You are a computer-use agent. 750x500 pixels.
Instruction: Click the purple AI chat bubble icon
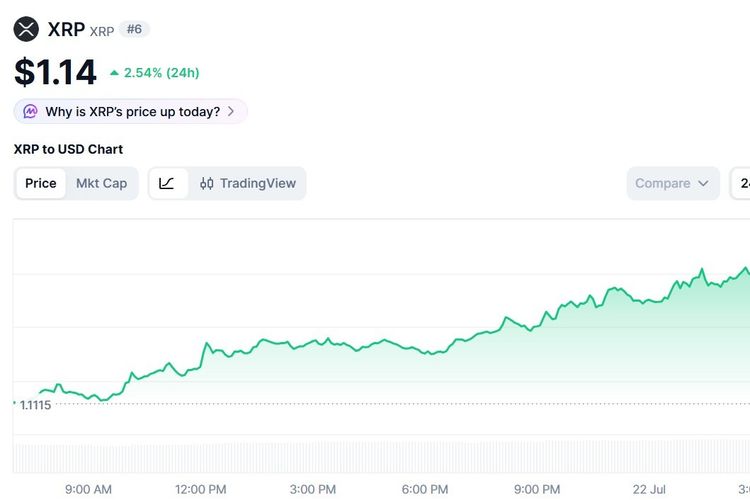click(30, 111)
